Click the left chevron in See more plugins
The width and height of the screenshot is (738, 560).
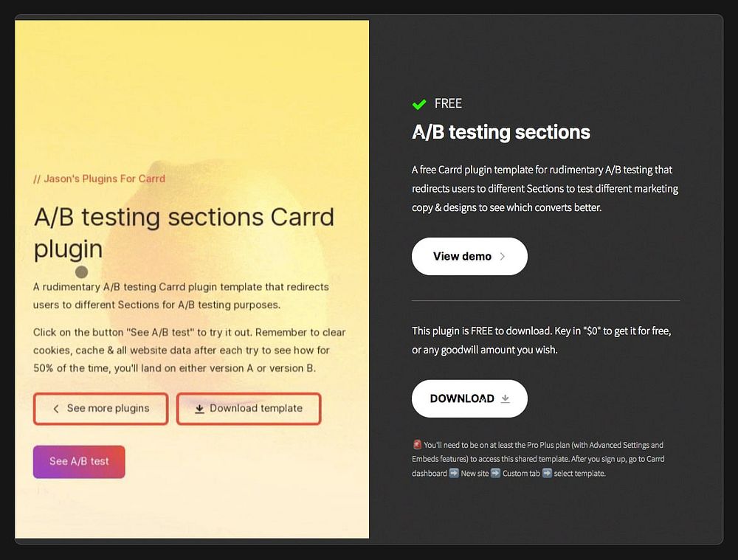pos(55,409)
